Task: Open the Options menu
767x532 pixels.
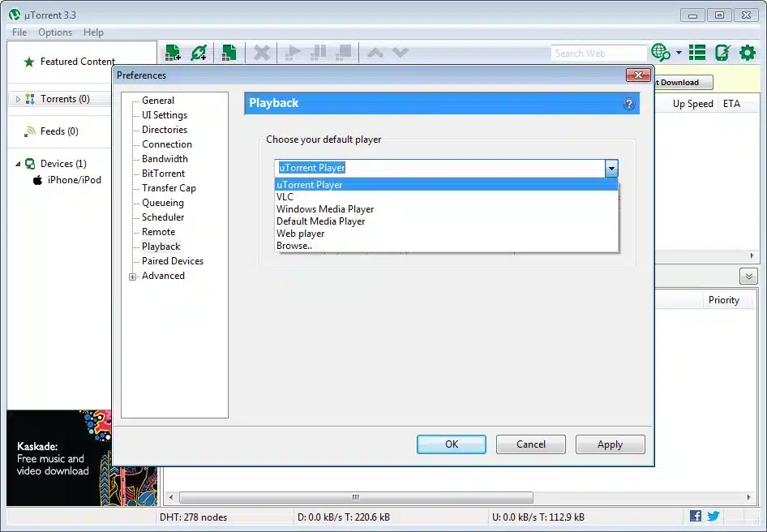Action: [55, 32]
